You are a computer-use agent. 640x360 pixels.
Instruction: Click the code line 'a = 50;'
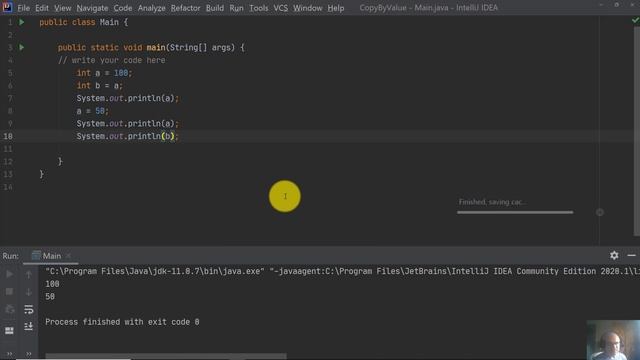point(93,111)
